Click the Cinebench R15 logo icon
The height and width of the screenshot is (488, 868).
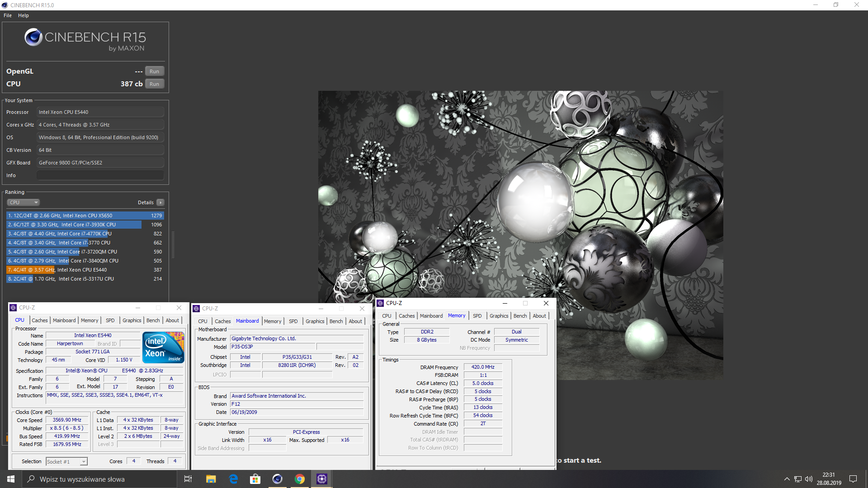33,38
